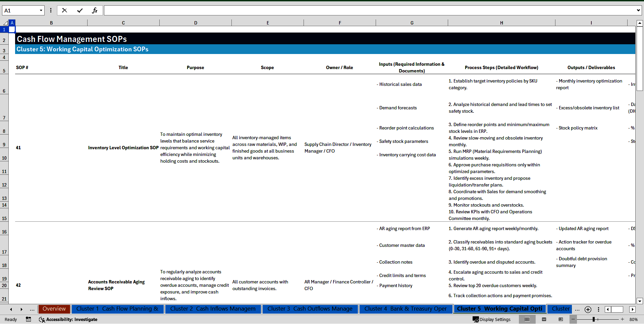Click the Ready status bar label

[10, 319]
